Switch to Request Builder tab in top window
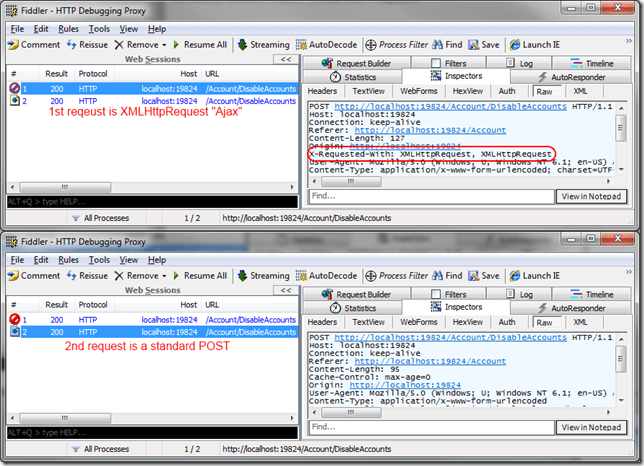The height and width of the screenshot is (466, 644). pyautogui.click(x=356, y=63)
